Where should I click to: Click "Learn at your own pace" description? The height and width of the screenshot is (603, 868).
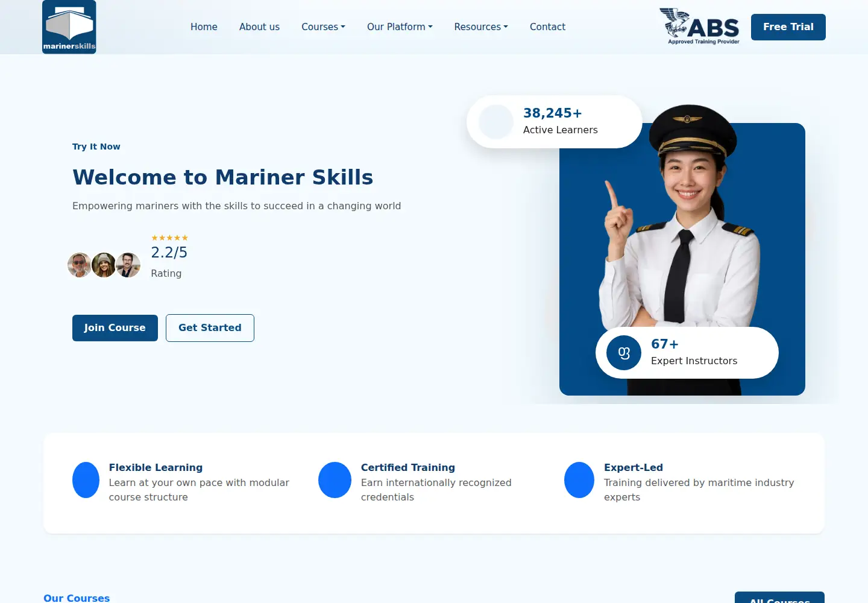(x=199, y=490)
